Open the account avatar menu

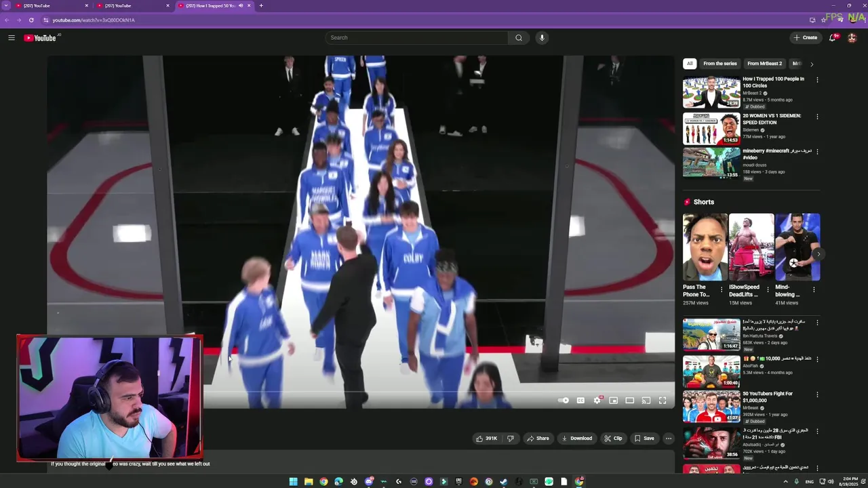click(852, 38)
